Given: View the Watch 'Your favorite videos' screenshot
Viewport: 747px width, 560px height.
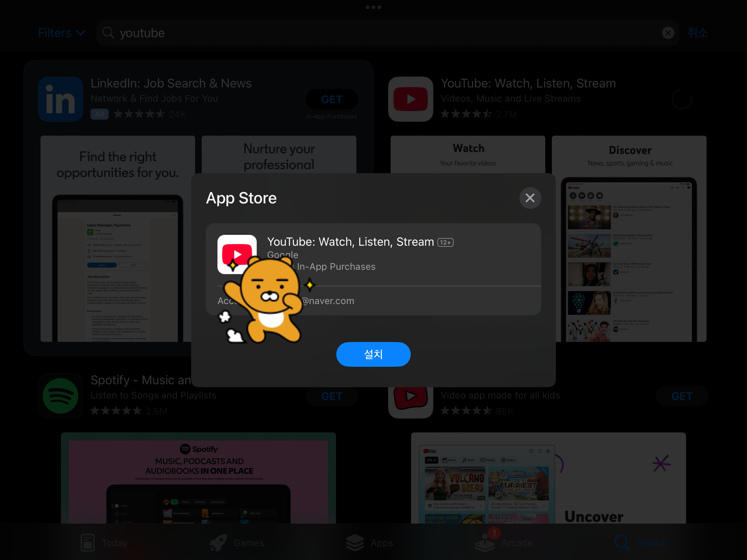Looking at the screenshot, I should [x=468, y=155].
